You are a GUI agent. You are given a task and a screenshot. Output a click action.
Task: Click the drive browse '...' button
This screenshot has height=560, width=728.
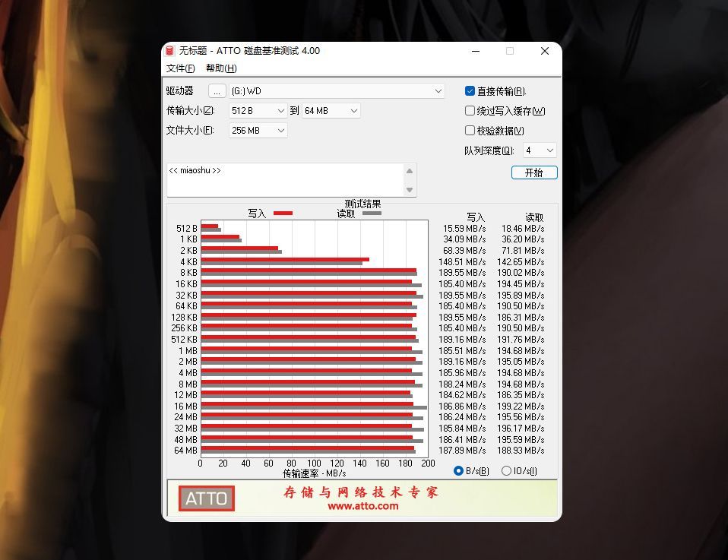coord(217,91)
